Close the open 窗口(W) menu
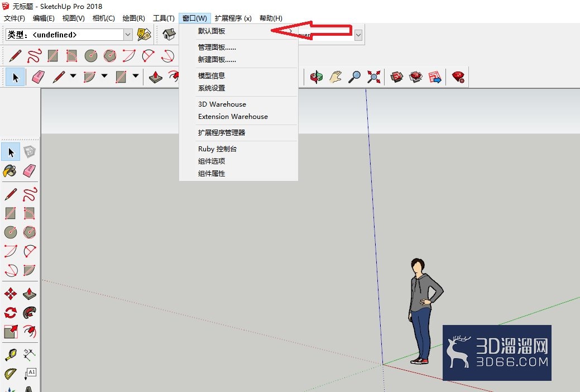This screenshot has width=580, height=392. (195, 18)
